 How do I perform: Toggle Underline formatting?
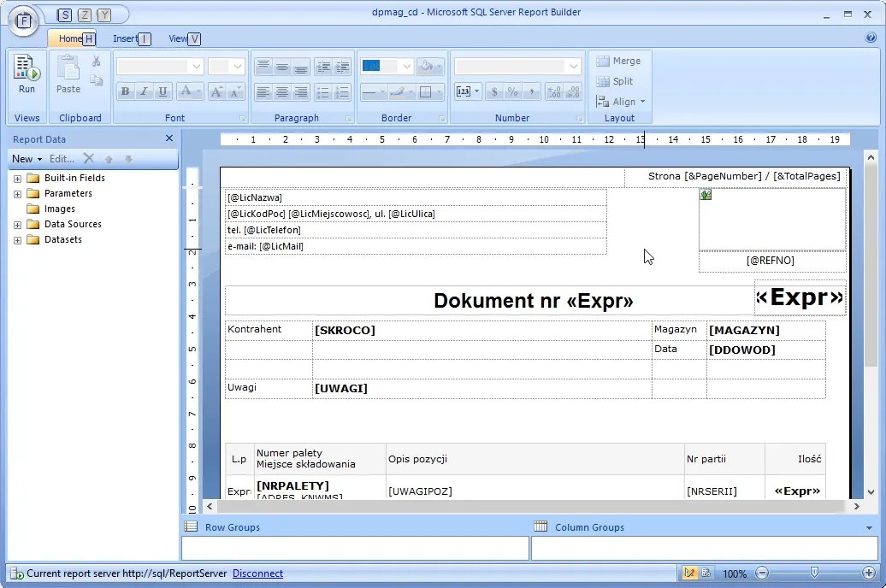tap(162, 91)
